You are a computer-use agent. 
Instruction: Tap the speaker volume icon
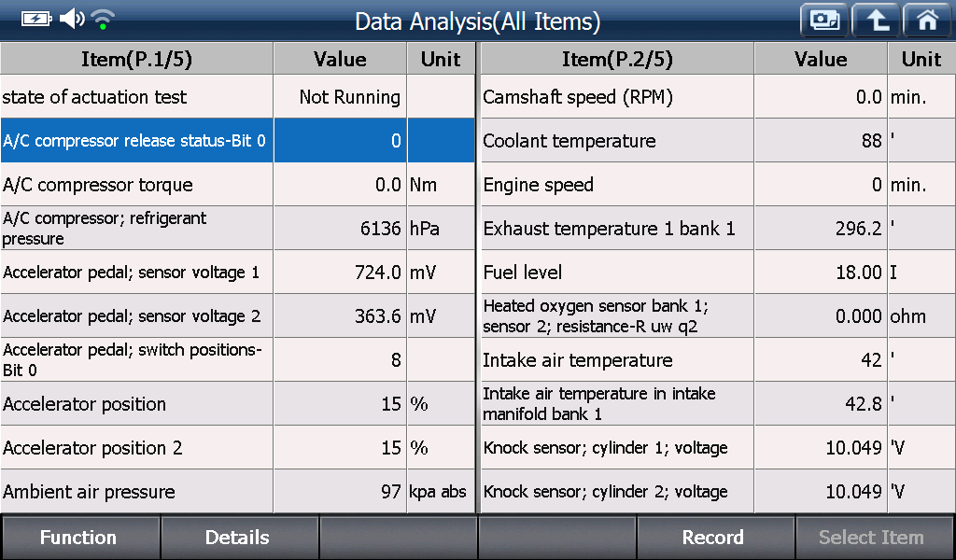(x=72, y=19)
